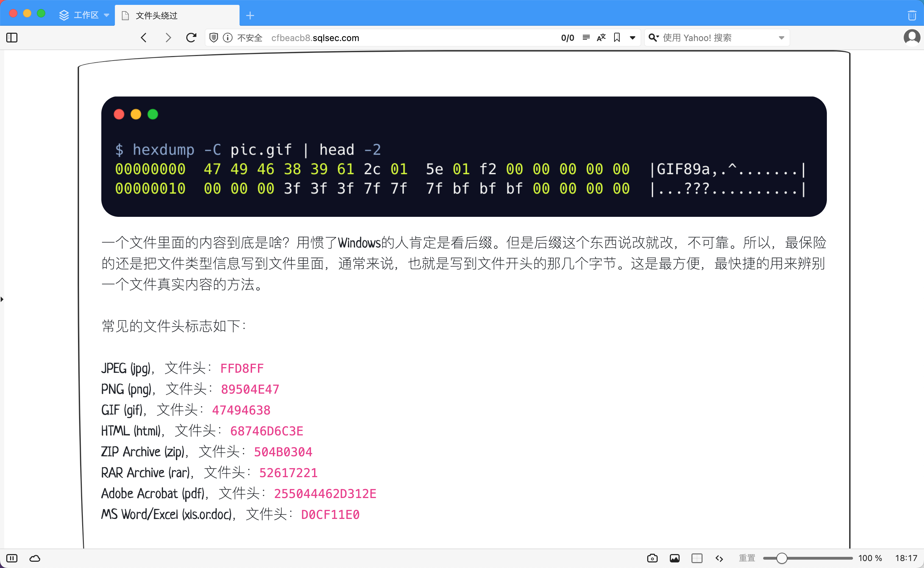
Task: Toggle panel icon in status bar
Action: click(x=12, y=558)
